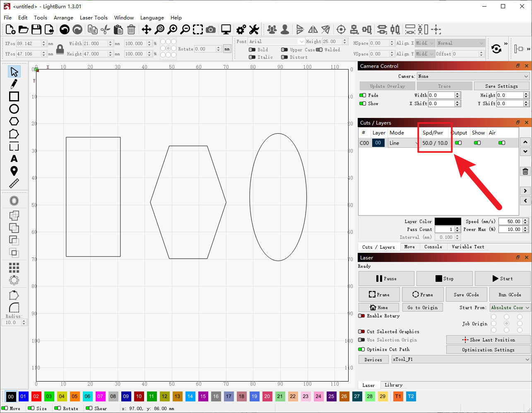Disable Optimize Cut Path toggle
This screenshot has width=532, height=413.
point(362,349)
